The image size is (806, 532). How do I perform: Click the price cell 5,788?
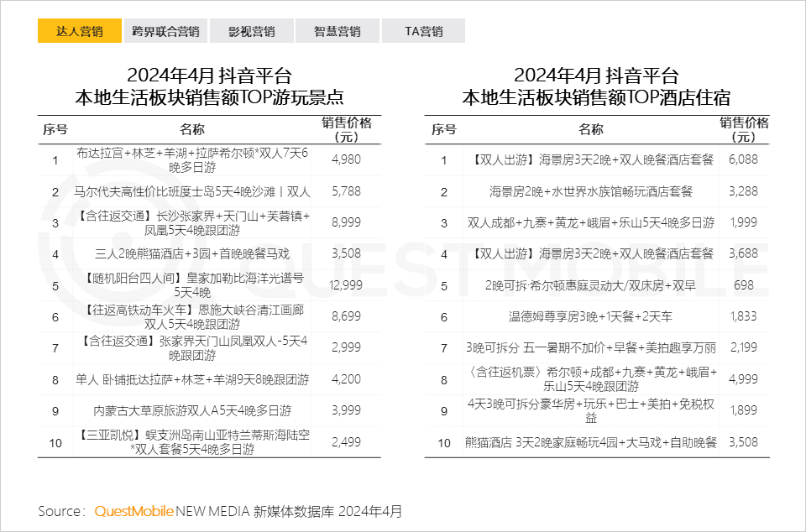point(347,191)
